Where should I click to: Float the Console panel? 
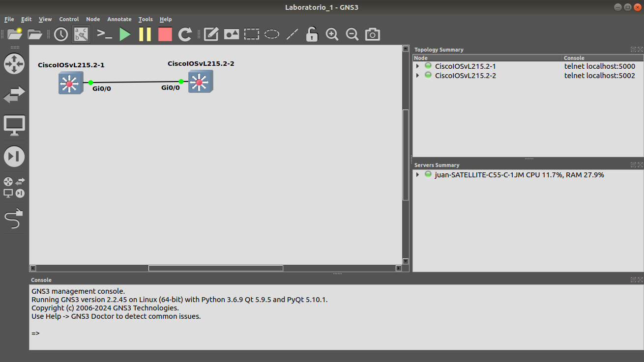click(633, 280)
